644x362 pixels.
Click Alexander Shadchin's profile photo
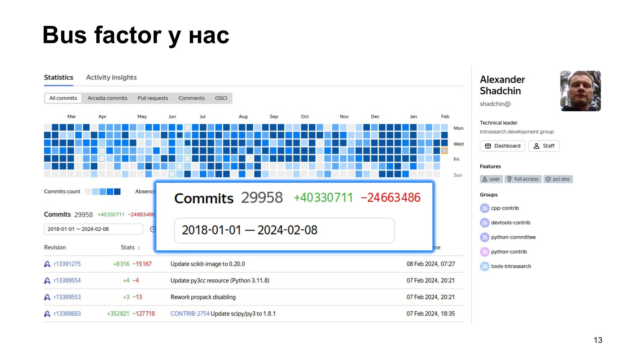click(580, 91)
